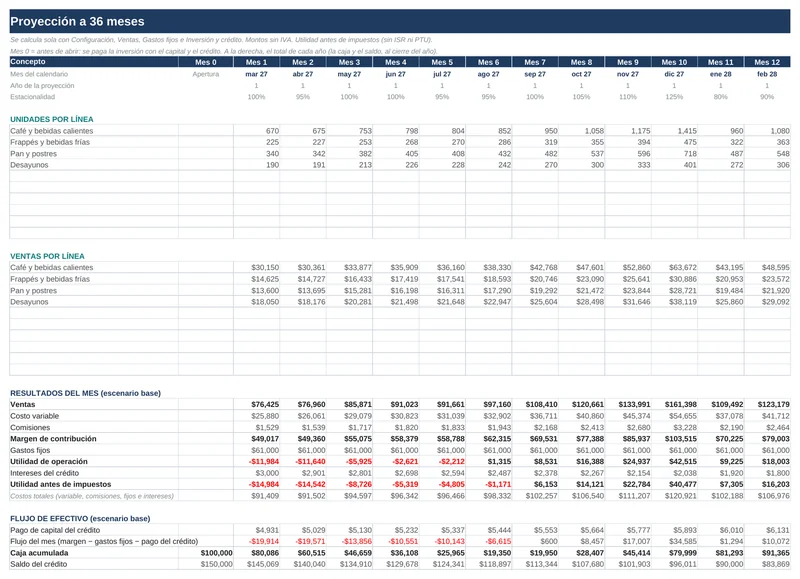Select the "$161,398" Ventas total cell
The width and height of the screenshot is (800, 579).
tap(674, 405)
